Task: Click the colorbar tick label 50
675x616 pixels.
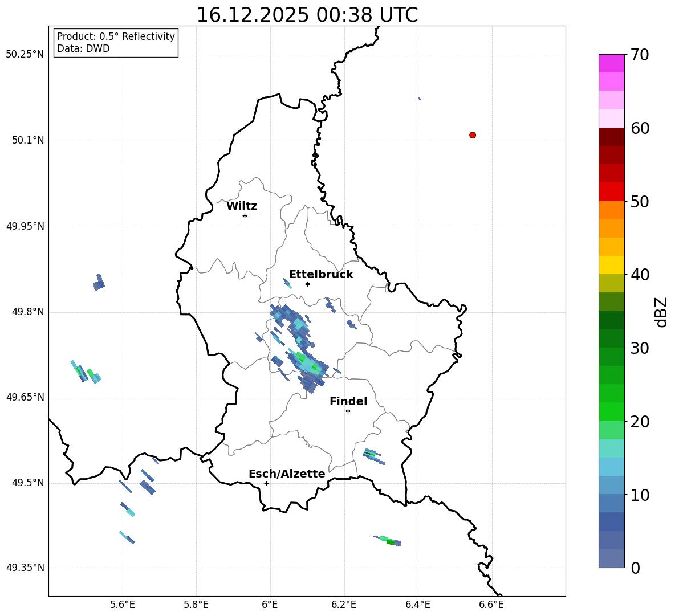Action: [639, 202]
